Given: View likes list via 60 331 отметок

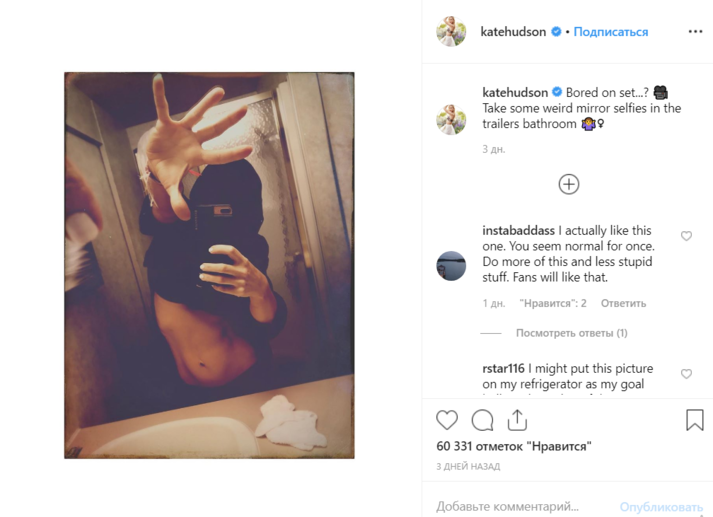Looking at the screenshot, I should tap(514, 446).
